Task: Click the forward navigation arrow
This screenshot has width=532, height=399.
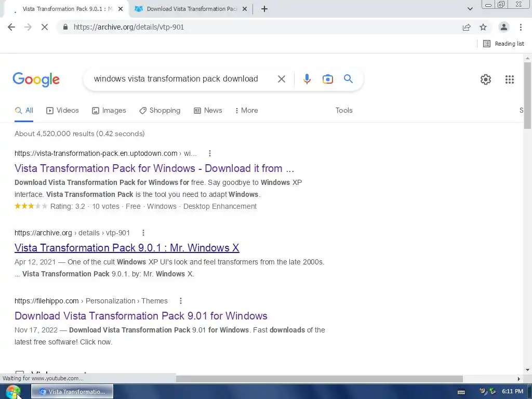Action: pyautogui.click(x=28, y=27)
